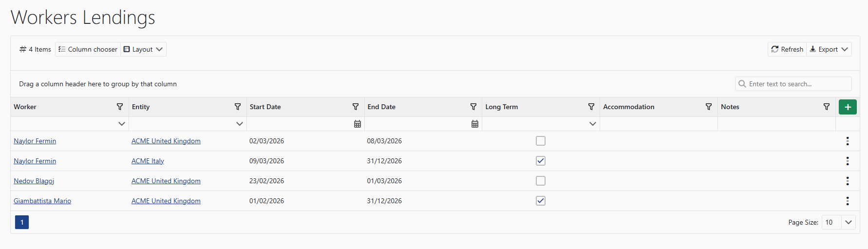Expand the Layout dropdown
The width and height of the screenshot is (868, 249).
pyautogui.click(x=143, y=49)
